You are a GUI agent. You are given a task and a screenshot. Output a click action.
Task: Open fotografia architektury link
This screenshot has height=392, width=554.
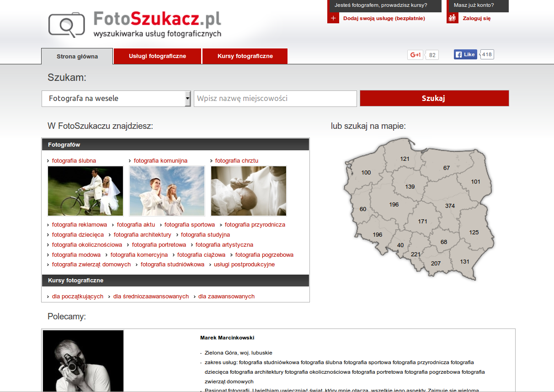tap(143, 235)
